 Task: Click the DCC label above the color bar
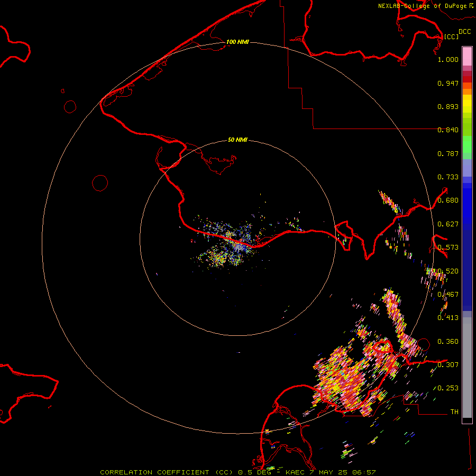[x=465, y=32]
